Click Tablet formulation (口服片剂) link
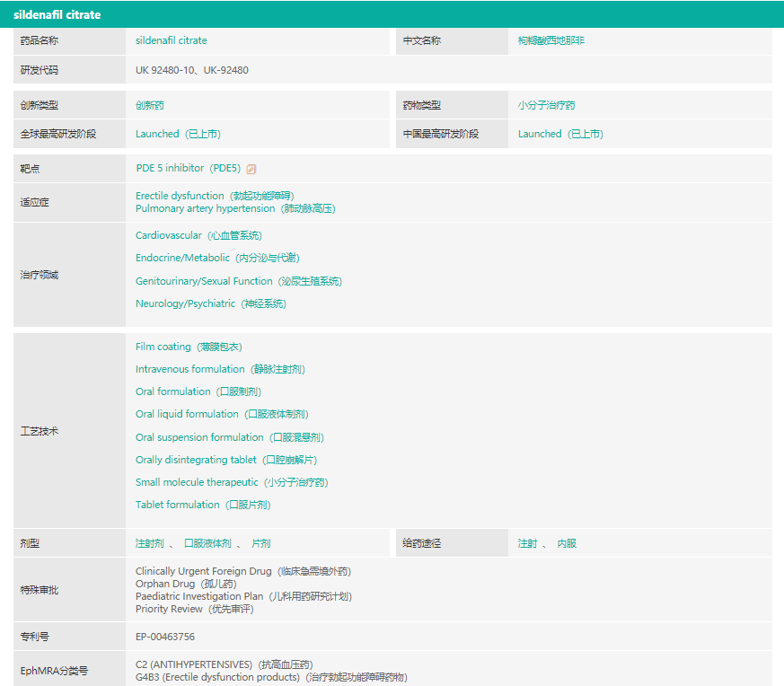Image resolution: width=784 pixels, height=686 pixels. pos(203,505)
